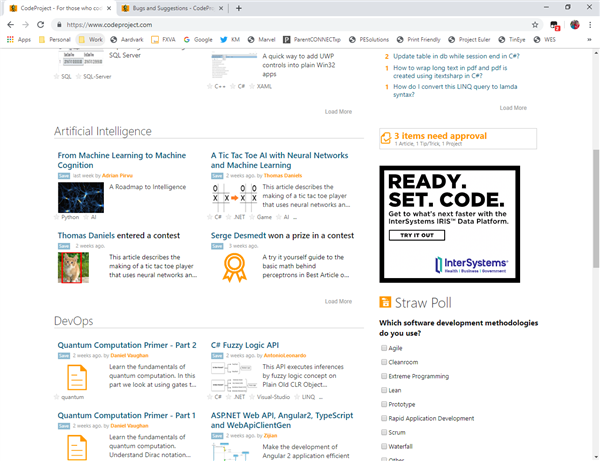Check the Cleanroom poll option
600x461 pixels.
tap(384, 362)
